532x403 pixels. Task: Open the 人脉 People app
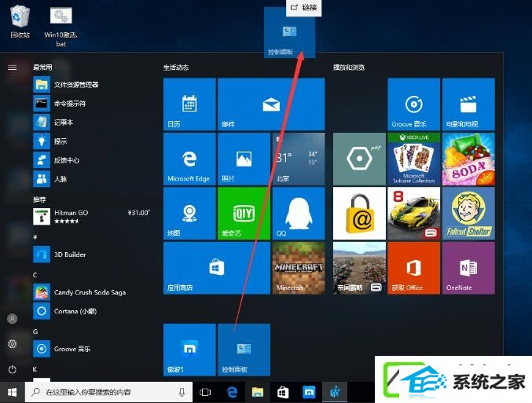click(x=92, y=179)
